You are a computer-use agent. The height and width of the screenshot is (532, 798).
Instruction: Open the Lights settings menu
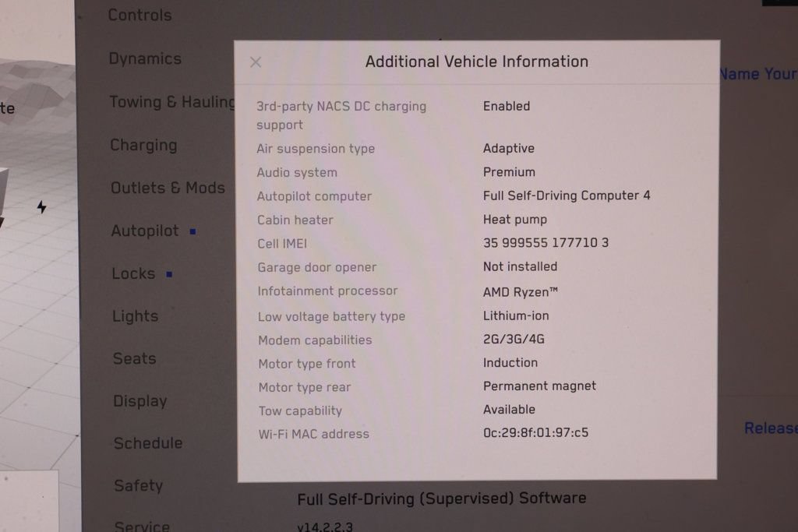(x=136, y=315)
